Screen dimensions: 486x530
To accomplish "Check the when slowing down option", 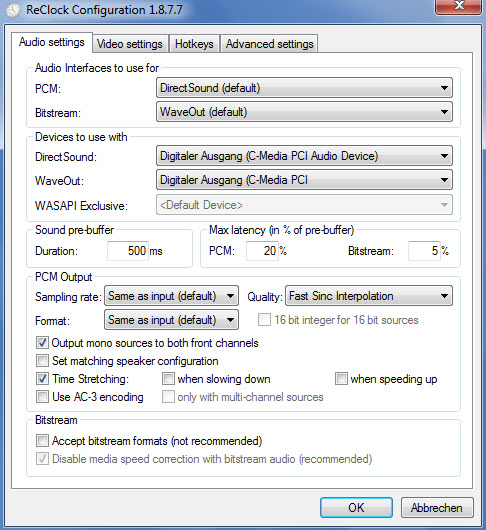I will click(x=168, y=379).
